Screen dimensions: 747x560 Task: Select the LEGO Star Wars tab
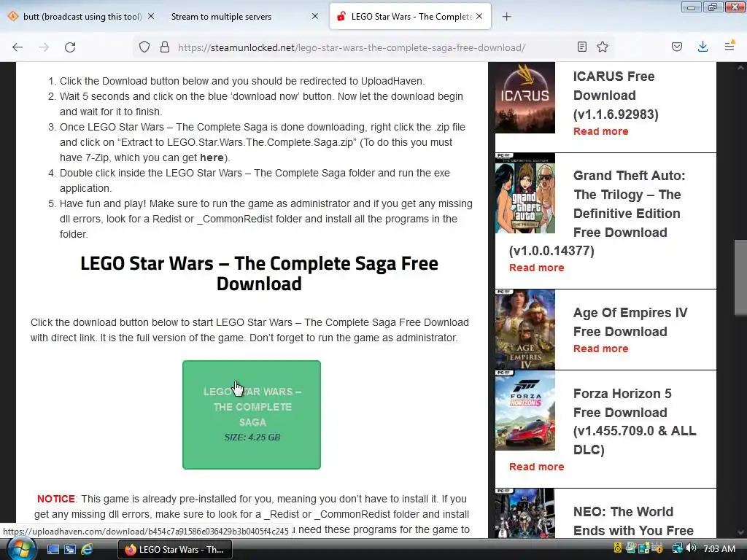point(410,17)
